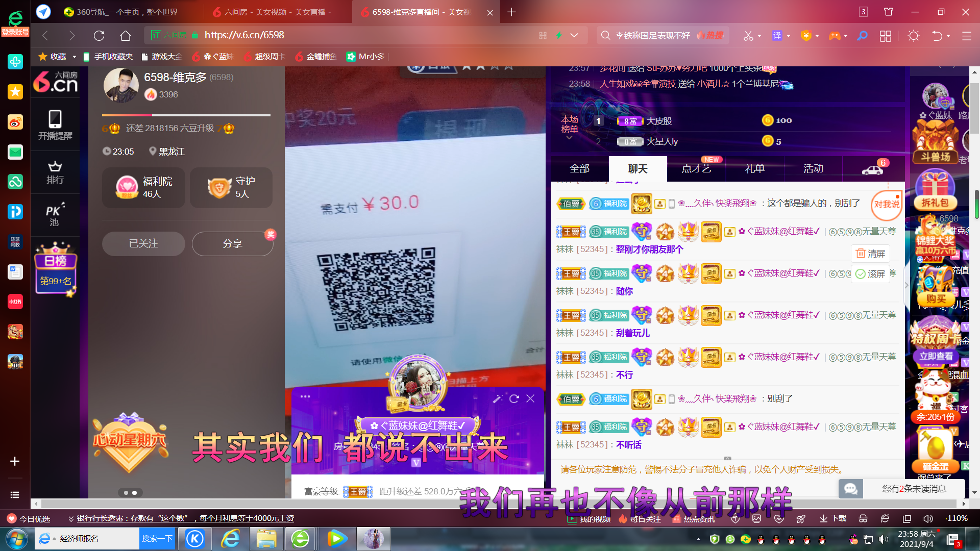Click the blue search magnifier toolbar icon
Image resolution: width=980 pixels, height=551 pixels.
tap(863, 36)
